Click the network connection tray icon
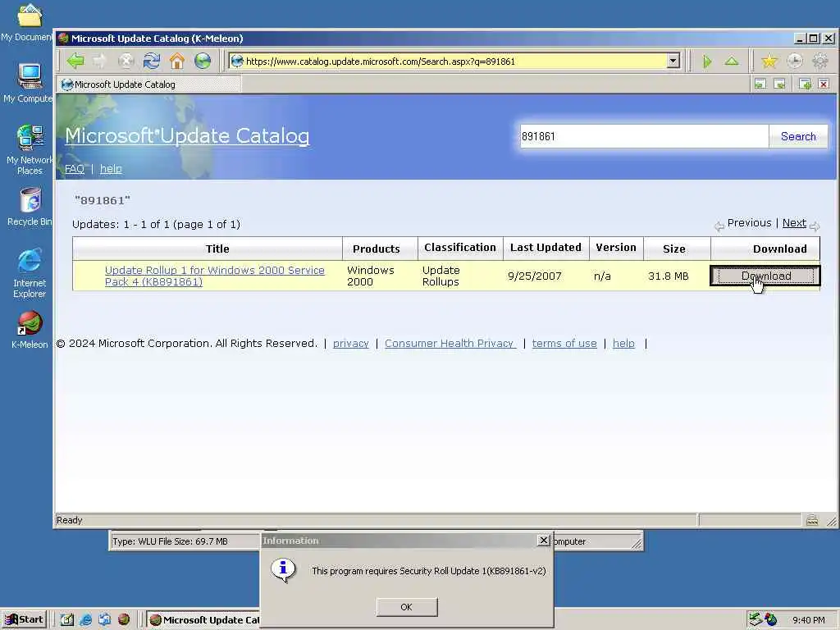Screen dimensions: 840x630 pos(771,620)
